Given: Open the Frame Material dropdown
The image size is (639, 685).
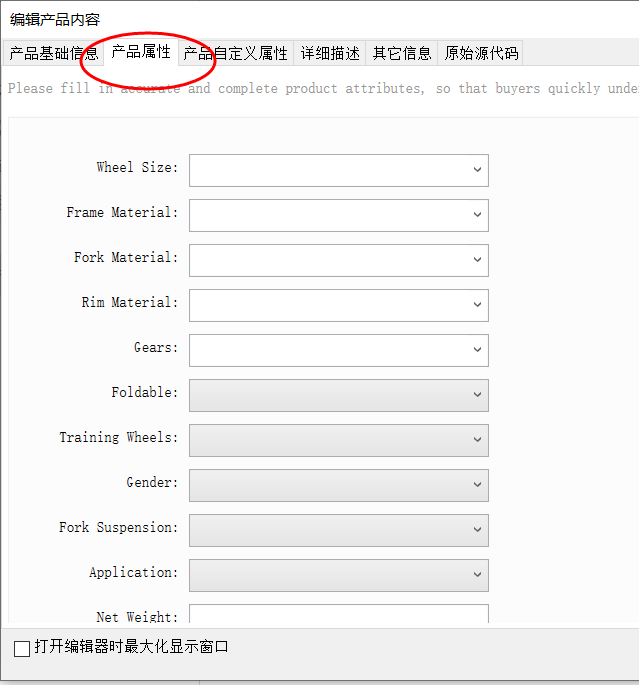Looking at the screenshot, I should click(x=338, y=215).
